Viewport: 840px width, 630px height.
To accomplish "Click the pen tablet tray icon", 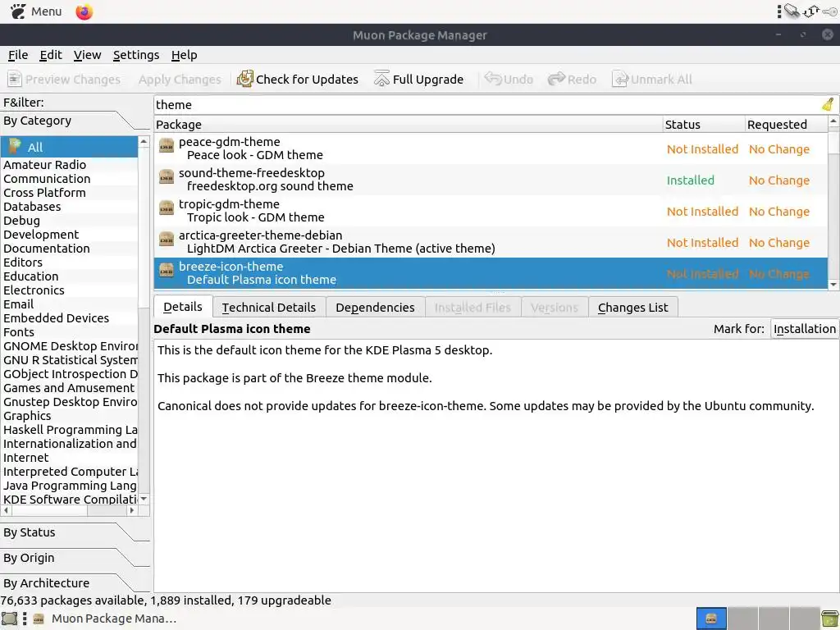I will [x=792, y=11].
